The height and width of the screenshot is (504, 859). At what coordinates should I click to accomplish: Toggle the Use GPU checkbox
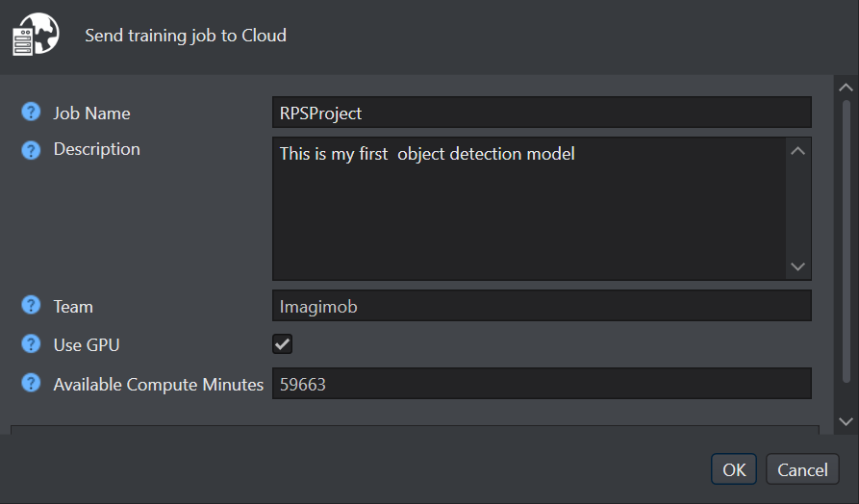click(x=282, y=344)
